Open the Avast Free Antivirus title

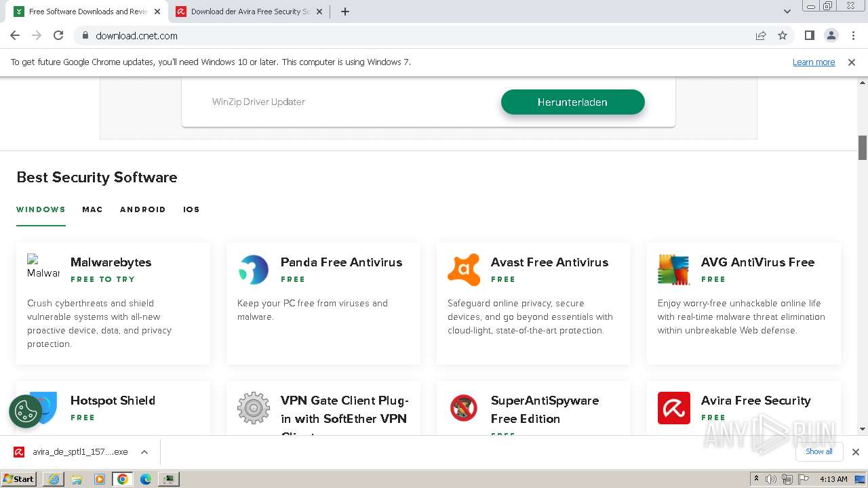(549, 262)
